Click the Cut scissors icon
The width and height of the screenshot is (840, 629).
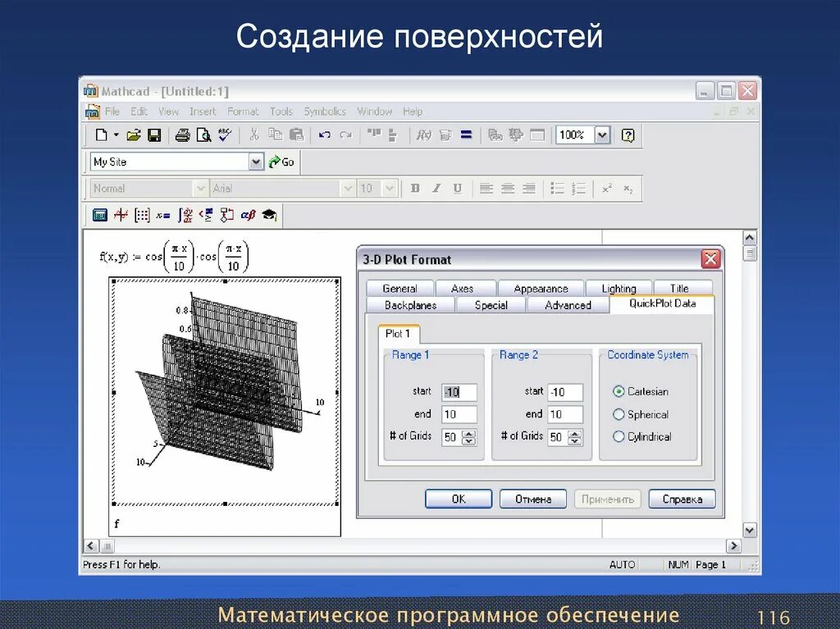[x=254, y=135]
